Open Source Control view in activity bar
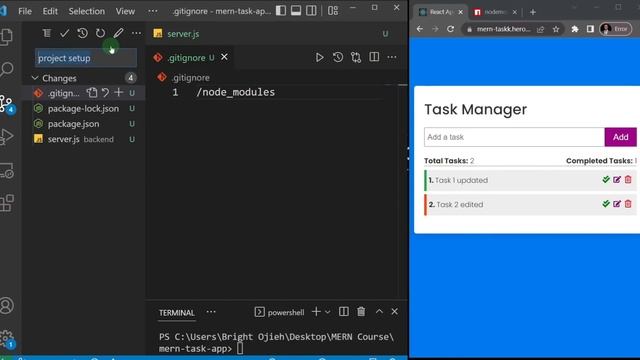This screenshot has height=360, width=640. pos(7,103)
